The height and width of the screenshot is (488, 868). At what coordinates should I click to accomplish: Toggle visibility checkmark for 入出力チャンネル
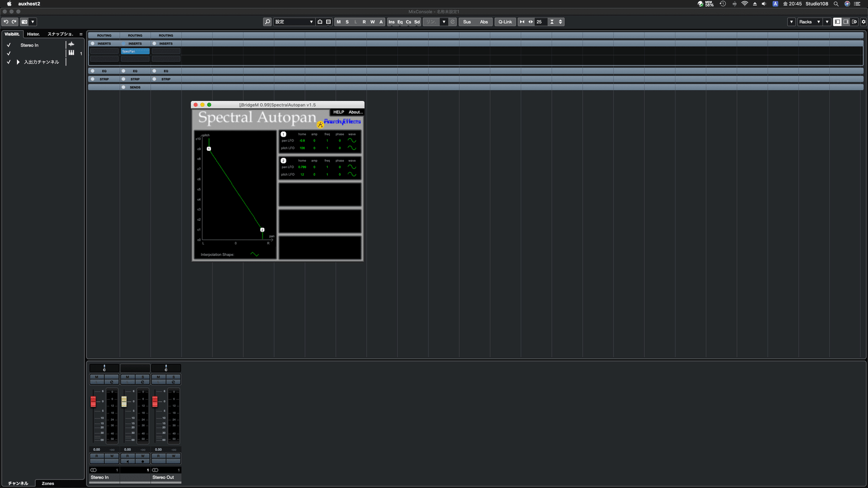pos(9,62)
